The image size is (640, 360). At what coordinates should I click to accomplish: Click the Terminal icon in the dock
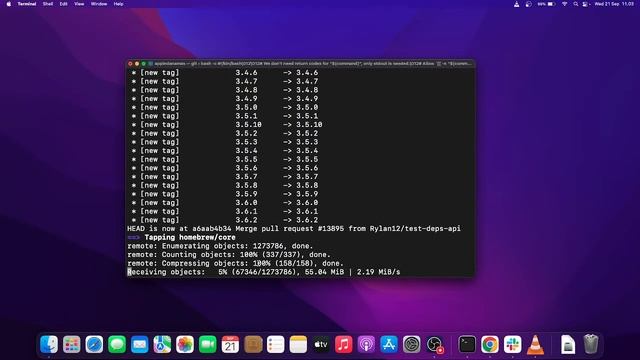467,344
